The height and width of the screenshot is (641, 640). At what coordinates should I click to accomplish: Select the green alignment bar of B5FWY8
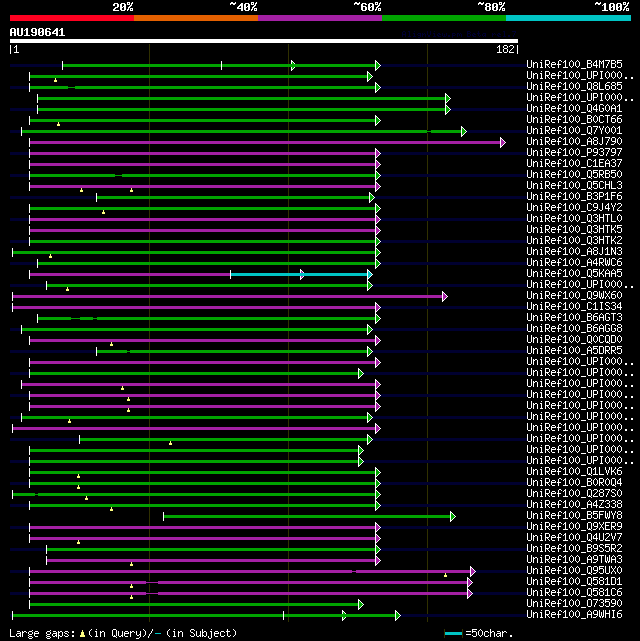coord(307,516)
